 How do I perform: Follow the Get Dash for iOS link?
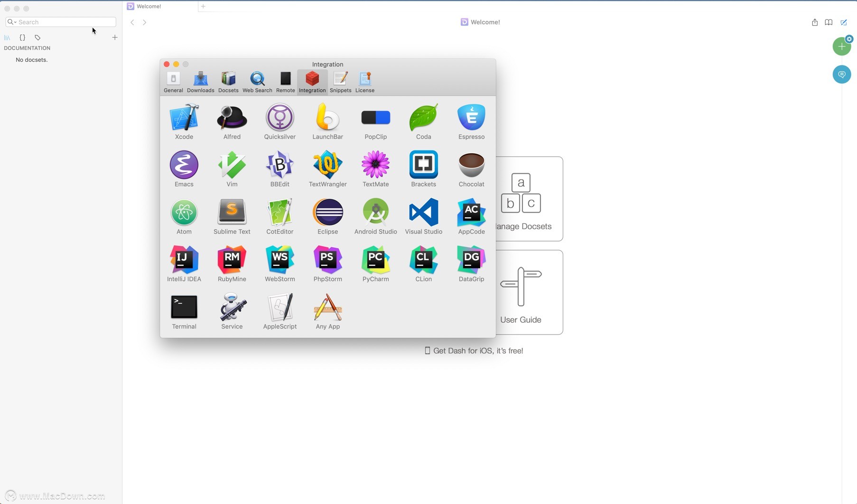pyautogui.click(x=474, y=351)
